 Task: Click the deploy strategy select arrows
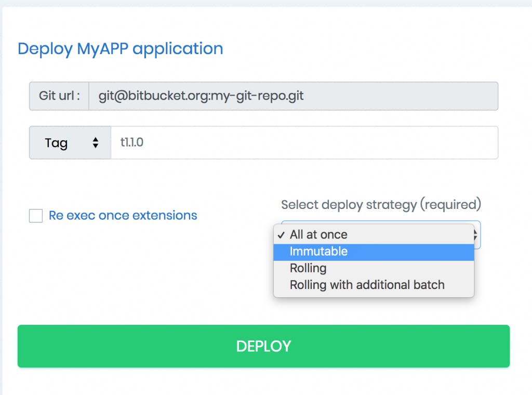[475, 235]
